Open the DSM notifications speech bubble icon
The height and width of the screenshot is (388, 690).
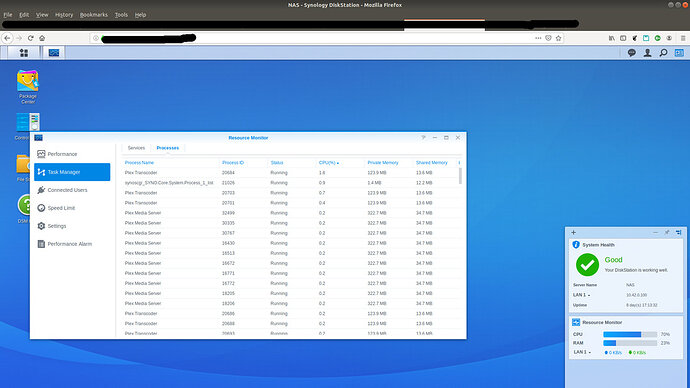(x=631, y=53)
